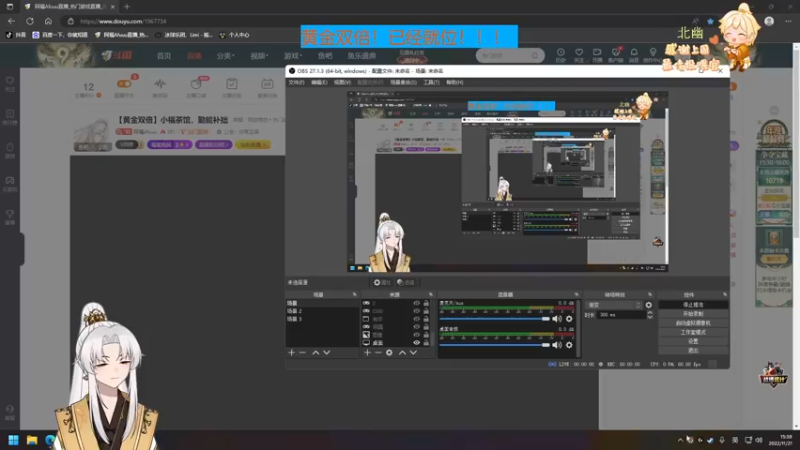
Task: Toggle visibility of the 图像 source
Action: tap(416, 335)
